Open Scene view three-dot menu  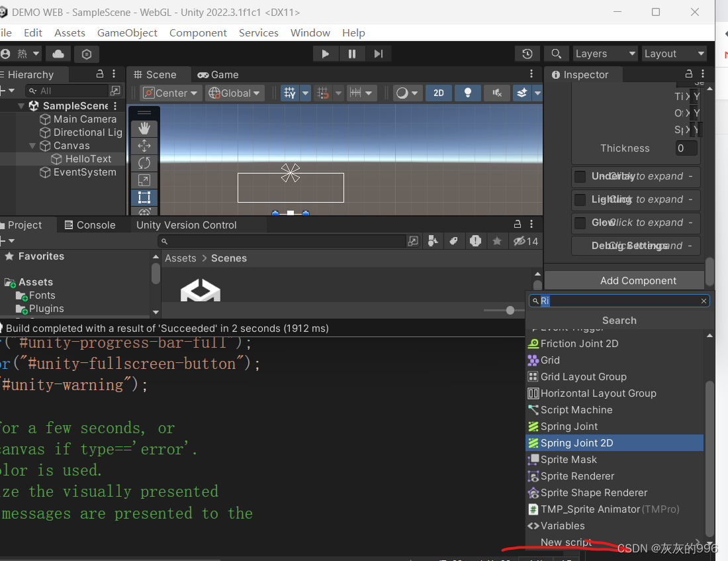pyautogui.click(x=531, y=74)
